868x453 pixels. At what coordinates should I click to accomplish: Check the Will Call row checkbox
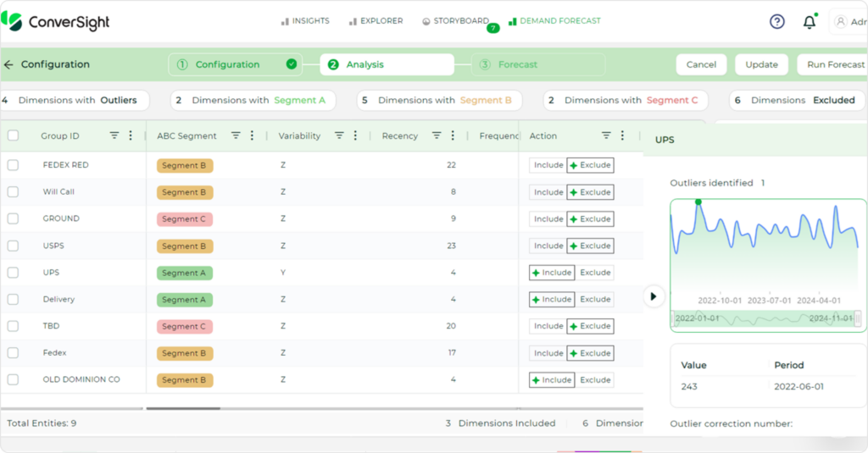14,192
